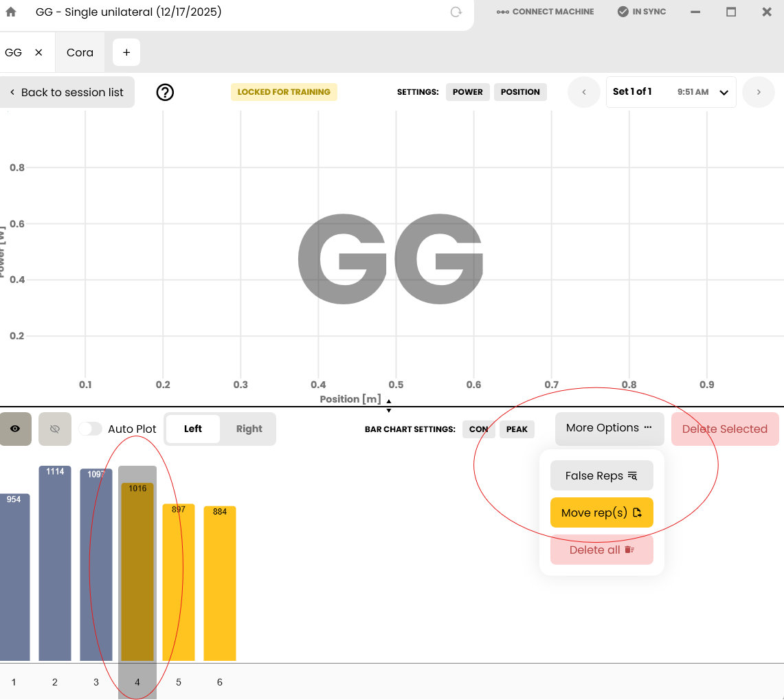784x700 pixels.
Task: Select the rep 6 bar valued 884
Action: (219, 583)
